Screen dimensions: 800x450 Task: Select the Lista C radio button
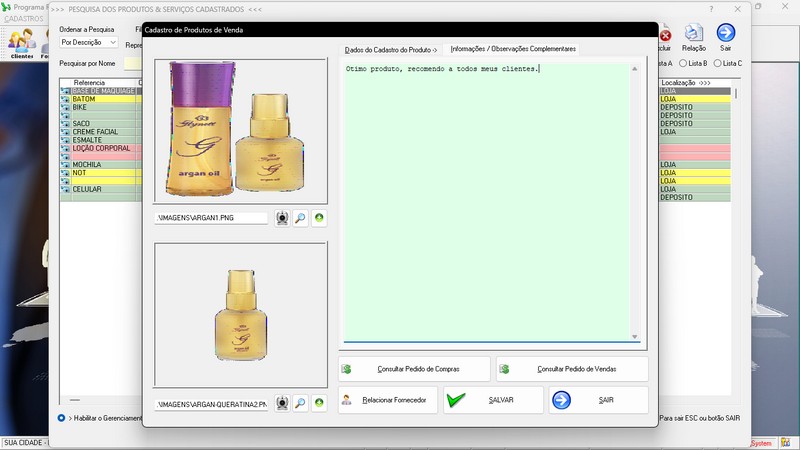coord(717,63)
